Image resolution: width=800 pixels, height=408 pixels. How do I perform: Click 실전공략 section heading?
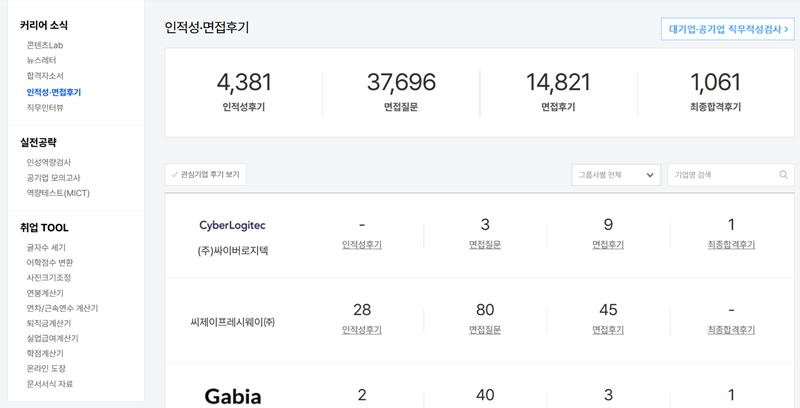[x=38, y=142]
